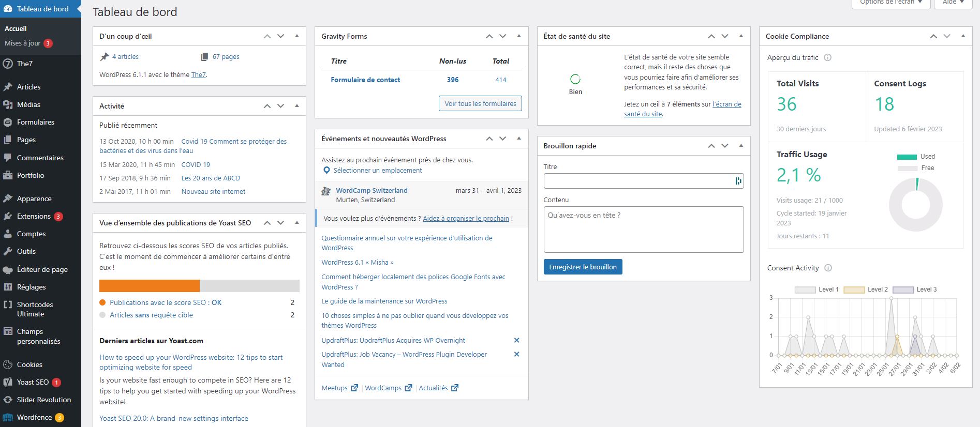Click the Titre input in Brouillon rapide
The width and height of the screenshot is (980, 427).
click(644, 181)
